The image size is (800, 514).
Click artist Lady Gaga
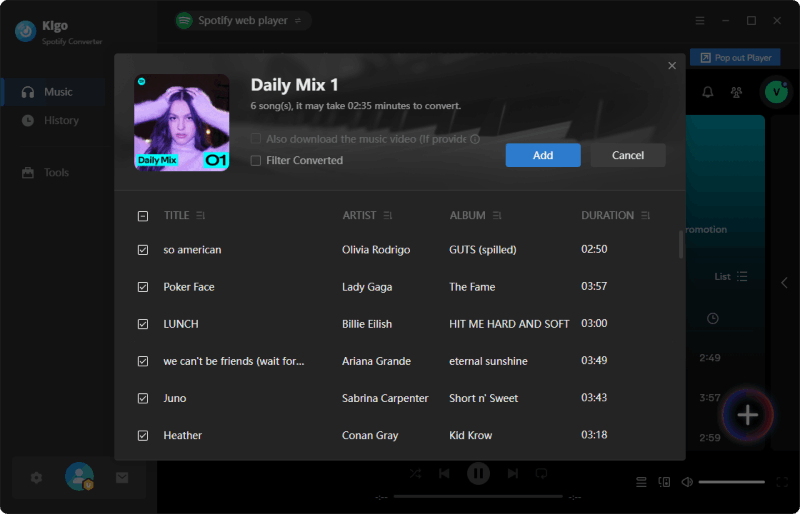(x=367, y=287)
